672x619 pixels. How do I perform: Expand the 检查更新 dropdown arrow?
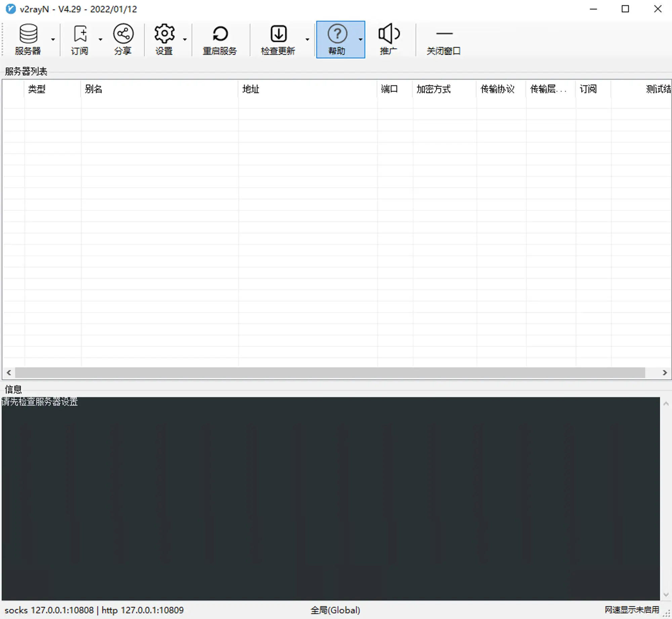tap(307, 39)
